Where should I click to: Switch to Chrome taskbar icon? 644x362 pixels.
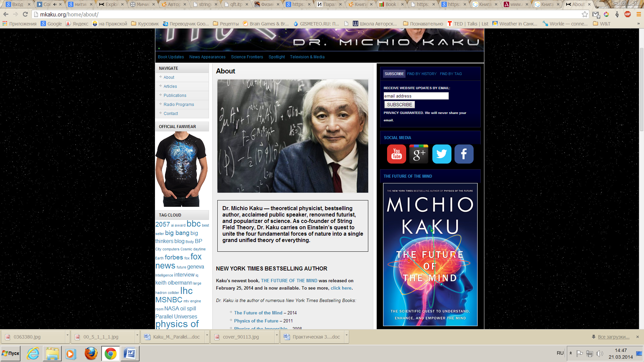tap(110, 354)
